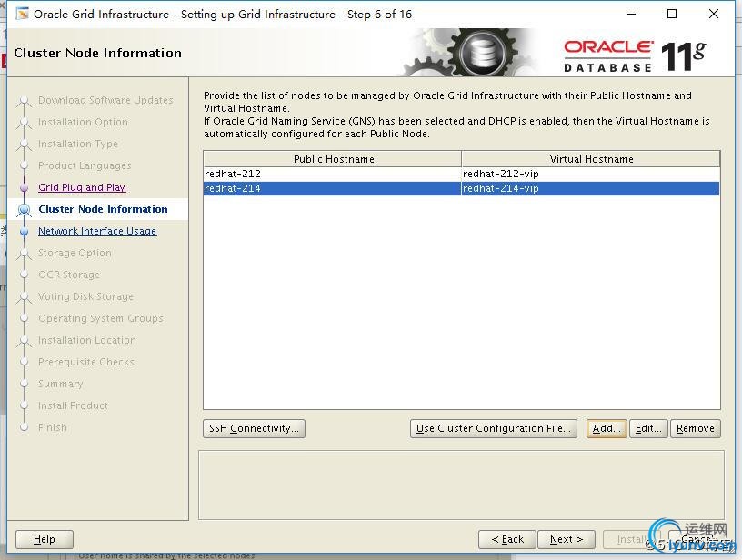Minimize the installer window

(x=631, y=14)
